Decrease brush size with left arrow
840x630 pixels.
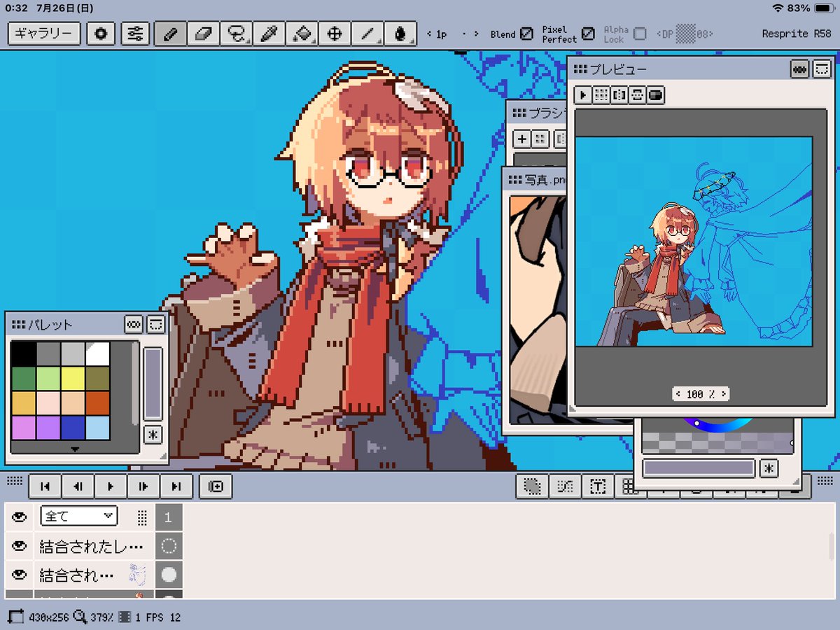[x=428, y=34]
